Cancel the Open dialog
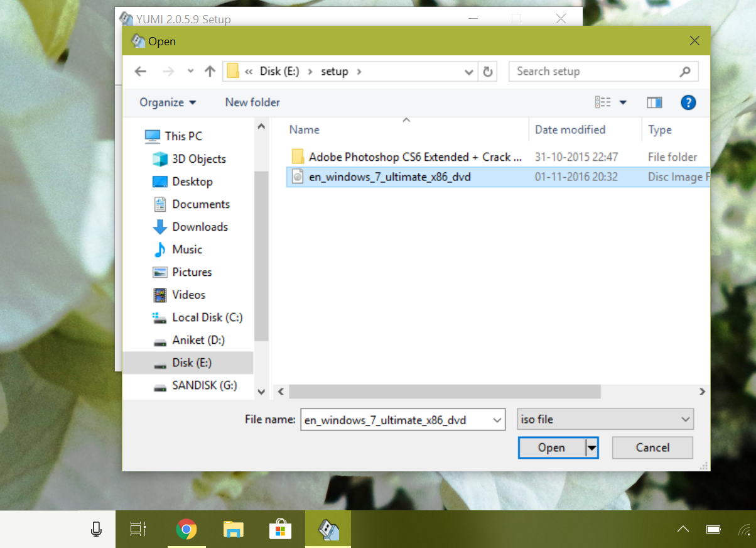 pyautogui.click(x=652, y=447)
